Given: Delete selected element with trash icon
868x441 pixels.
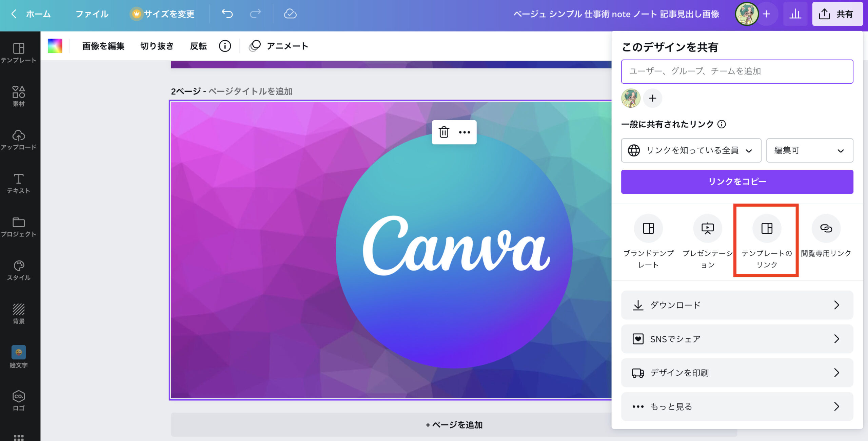Looking at the screenshot, I should point(444,132).
